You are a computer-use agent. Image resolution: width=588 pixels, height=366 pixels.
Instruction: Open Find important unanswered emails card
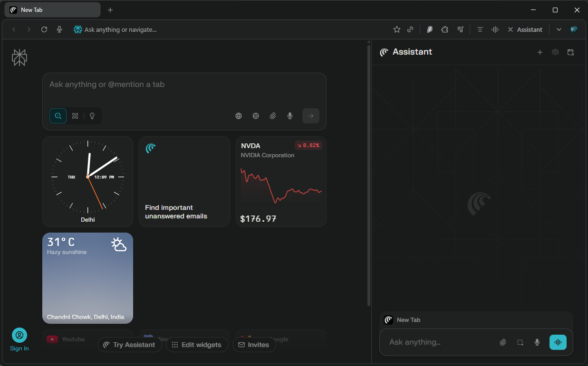click(184, 181)
